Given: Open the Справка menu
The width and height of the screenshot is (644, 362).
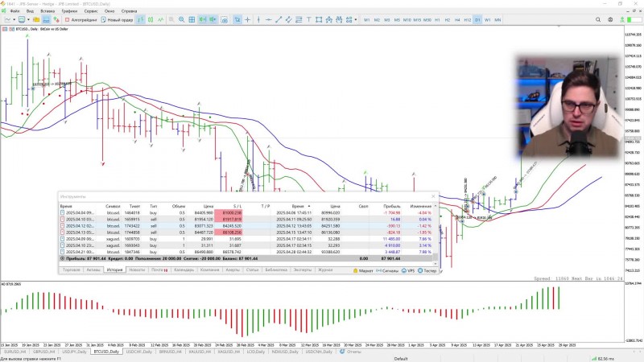Looking at the screenshot, I should (129, 11).
